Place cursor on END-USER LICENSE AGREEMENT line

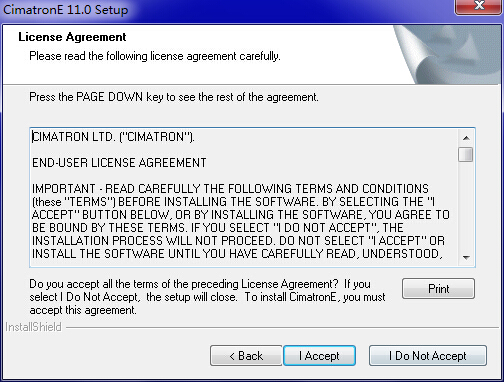point(119,163)
